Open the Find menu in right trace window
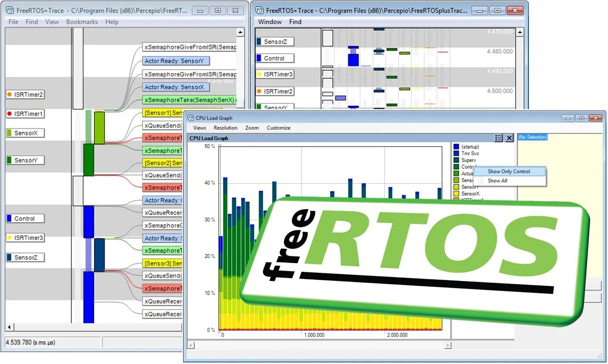This screenshot has height=364, width=608. (295, 22)
